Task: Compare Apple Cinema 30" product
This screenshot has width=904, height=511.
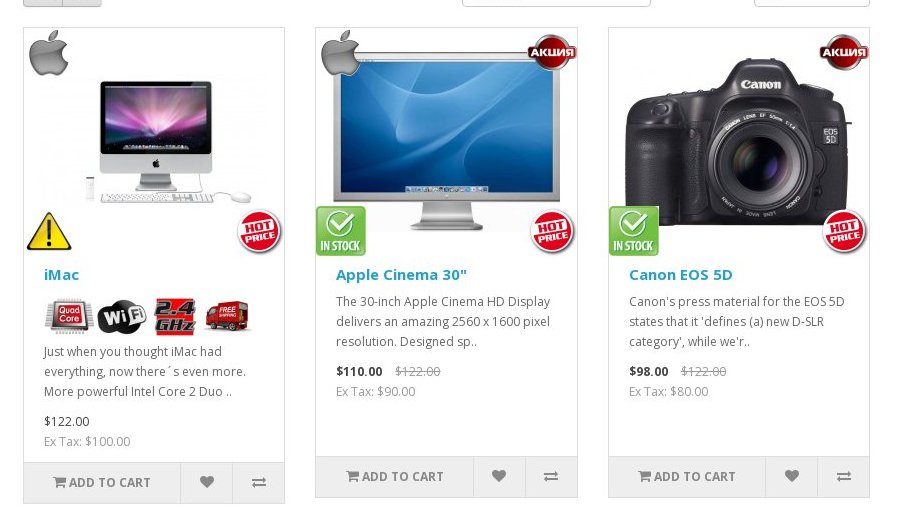Action: (551, 476)
